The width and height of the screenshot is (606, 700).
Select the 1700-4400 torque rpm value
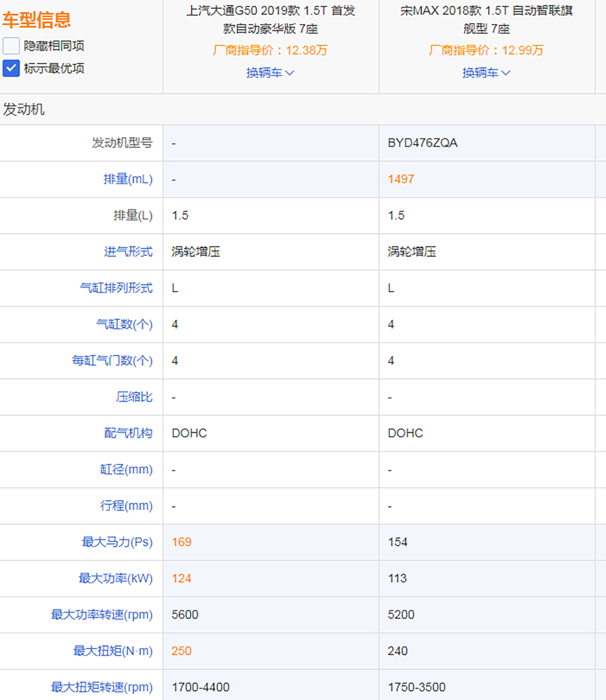click(x=201, y=687)
